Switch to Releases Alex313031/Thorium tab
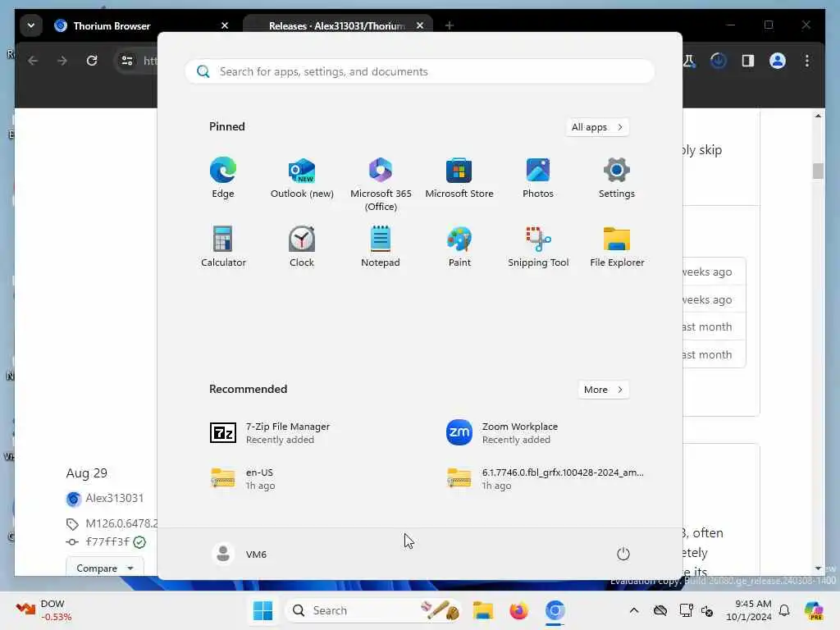 [x=337, y=25]
